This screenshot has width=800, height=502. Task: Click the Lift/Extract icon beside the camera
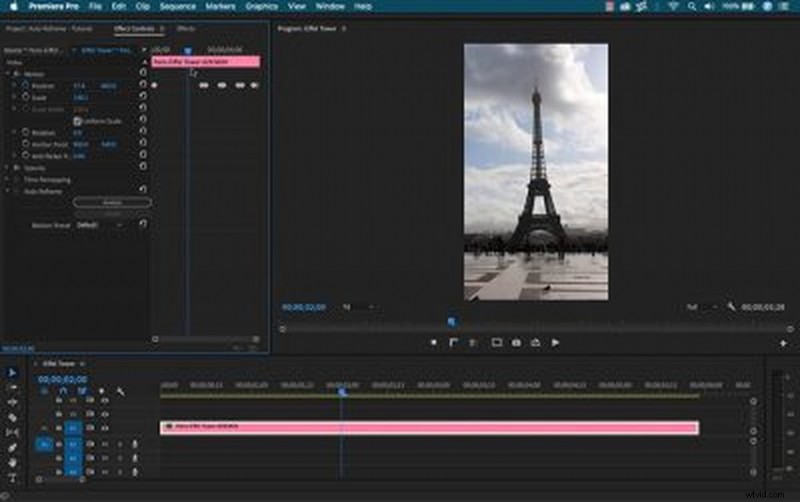click(x=535, y=342)
